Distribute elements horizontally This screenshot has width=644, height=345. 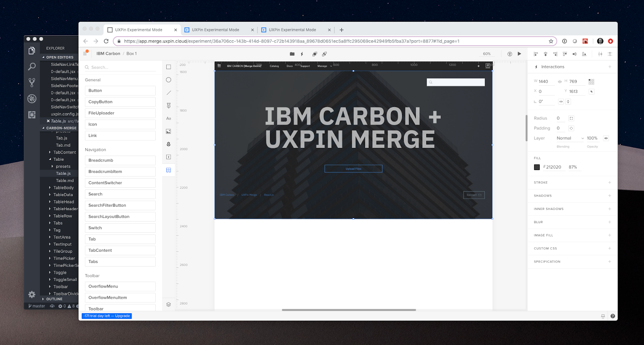[600, 54]
